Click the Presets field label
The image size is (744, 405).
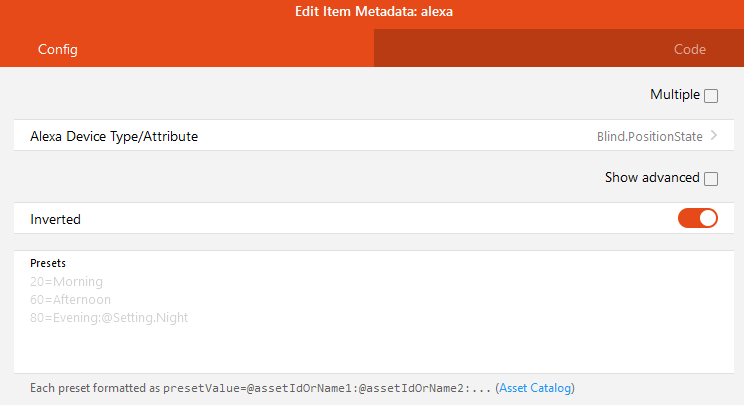pyautogui.click(x=48, y=263)
